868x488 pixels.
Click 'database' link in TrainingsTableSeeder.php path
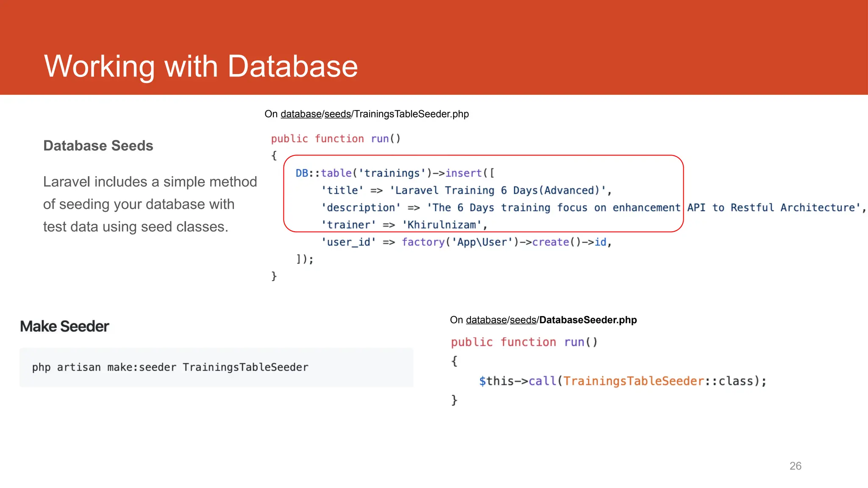click(301, 114)
